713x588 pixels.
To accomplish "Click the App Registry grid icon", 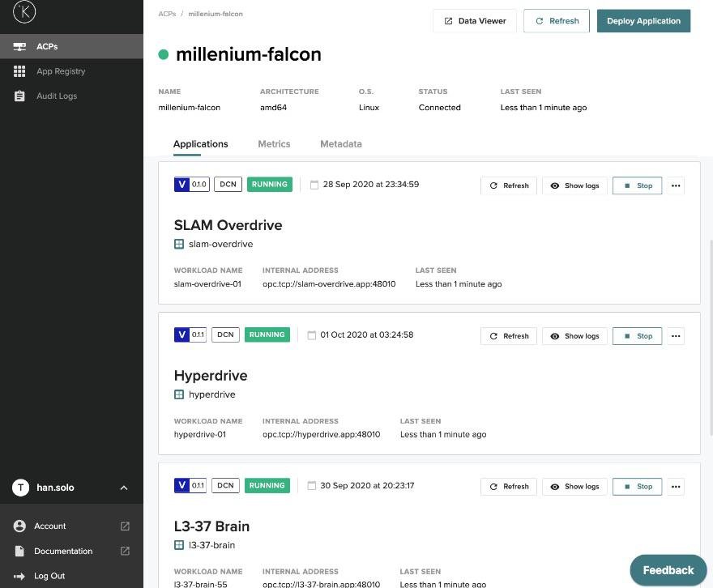I will [19, 71].
